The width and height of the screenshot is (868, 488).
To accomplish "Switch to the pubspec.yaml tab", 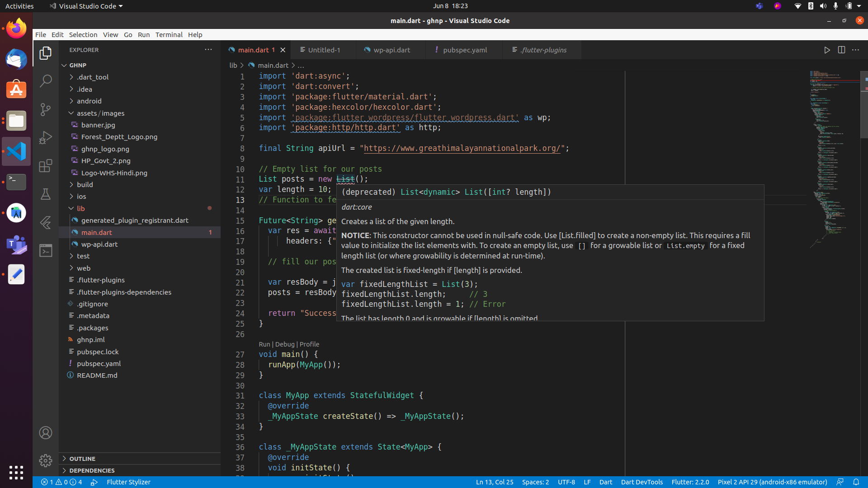I will 464,50.
